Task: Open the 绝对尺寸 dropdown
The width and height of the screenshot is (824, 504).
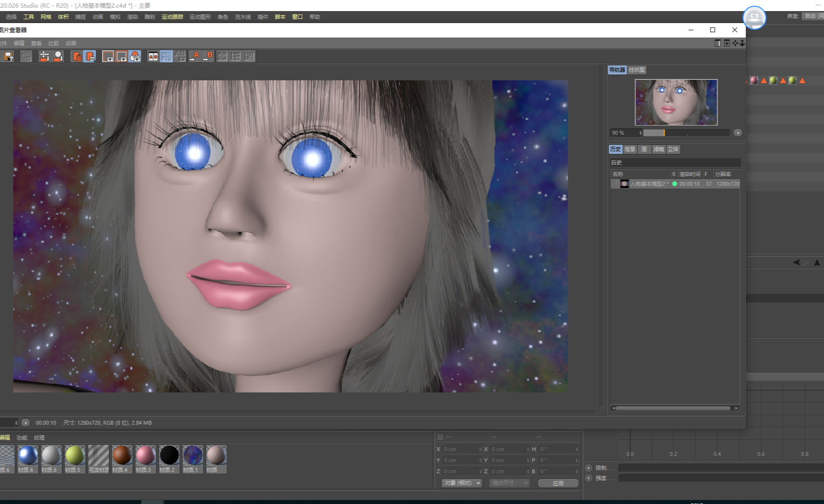Action: 509,483
